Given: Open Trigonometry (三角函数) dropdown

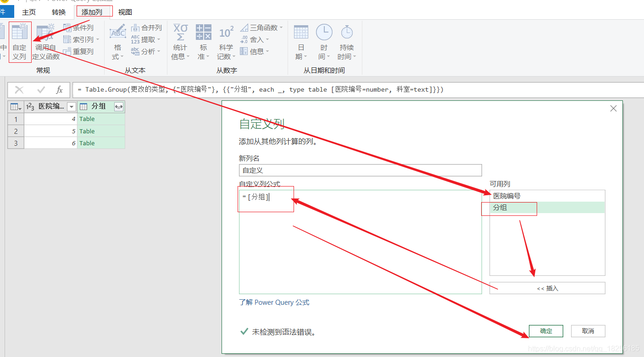Looking at the screenshot, I should point(261,28).
